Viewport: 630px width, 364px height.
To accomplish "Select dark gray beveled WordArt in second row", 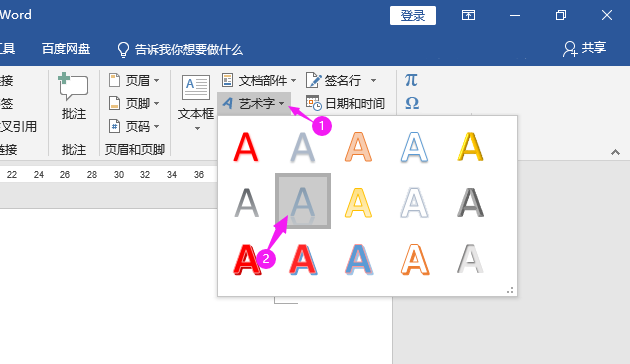I will (470, 203).
